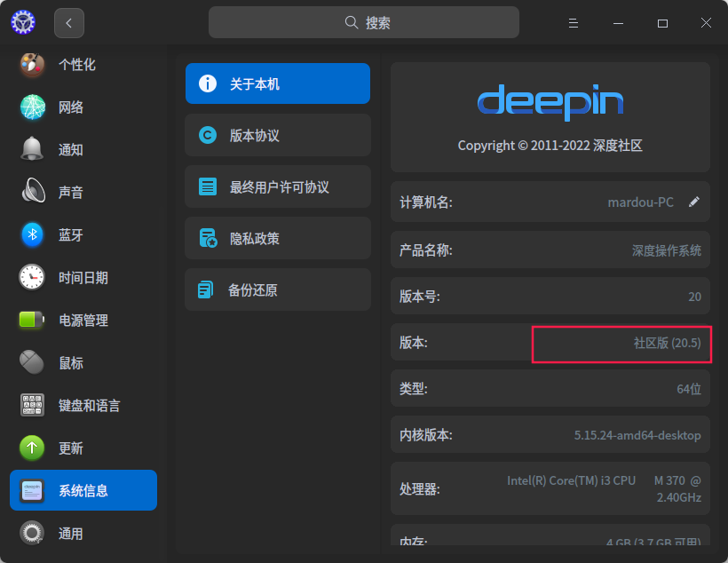728x563 pixels.
Task: Open the 声音 sound speaker icon
Action: click(33, 192)
